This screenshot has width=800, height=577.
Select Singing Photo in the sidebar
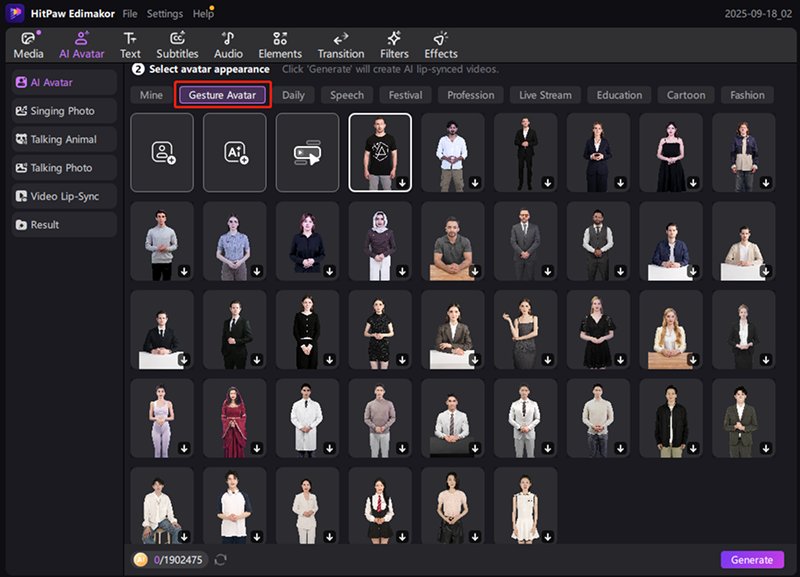pyautogui.click(x=64, y=111)
